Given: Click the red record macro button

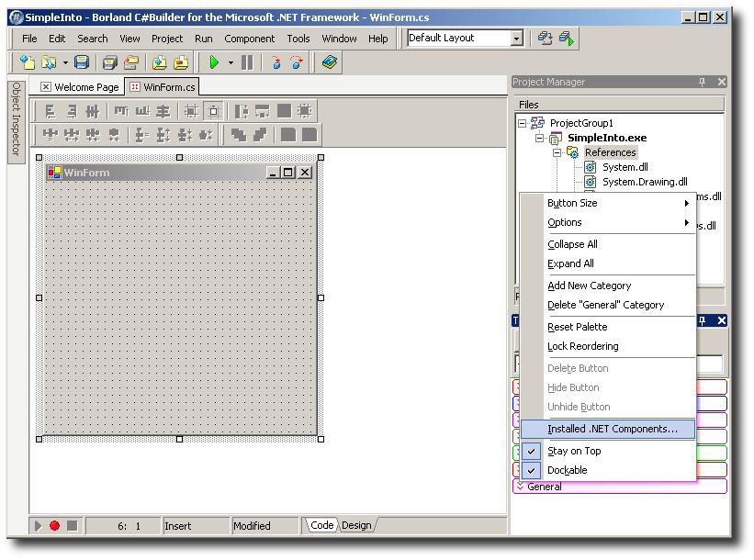Looking at the screenshot, I should (55, 526).
